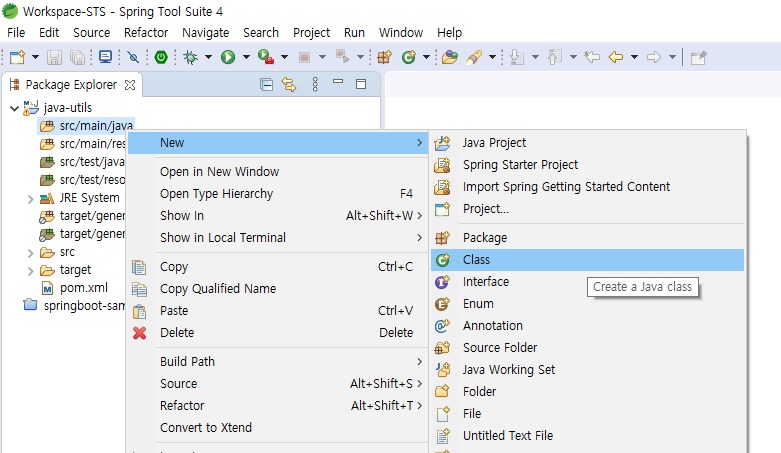Expand the JRE System Library node
This screenshot has height=453, width=781.
pos(30,199)
